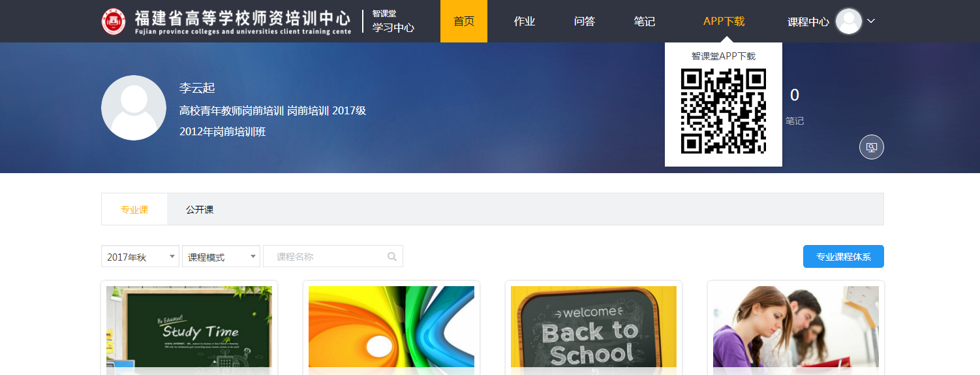Expand the account menu chevron arrow
Viewport: 980px width, 375px height.
click(x=871, y=21)
